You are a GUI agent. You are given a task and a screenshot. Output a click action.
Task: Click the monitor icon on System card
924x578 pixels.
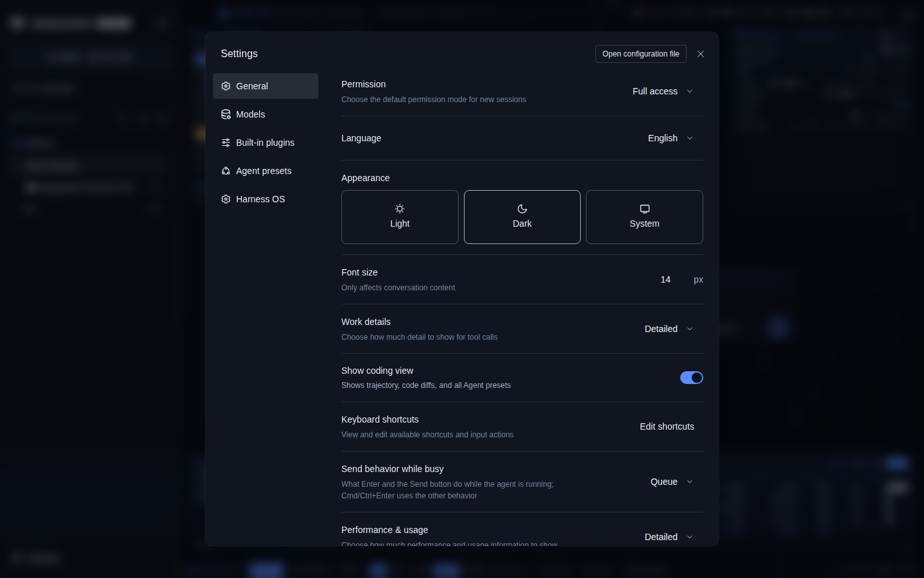tap(645, 209)
